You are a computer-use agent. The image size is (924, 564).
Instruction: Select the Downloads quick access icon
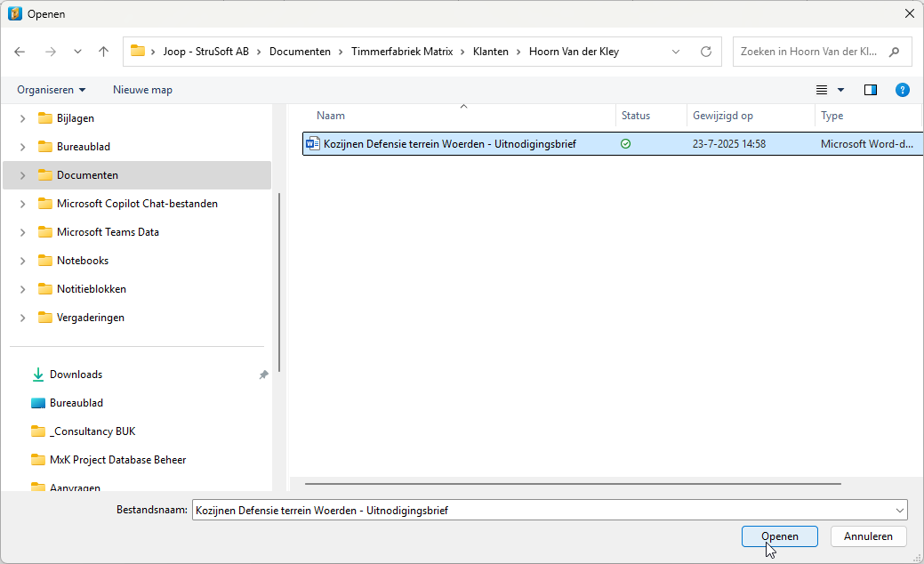tap(37, 375)
